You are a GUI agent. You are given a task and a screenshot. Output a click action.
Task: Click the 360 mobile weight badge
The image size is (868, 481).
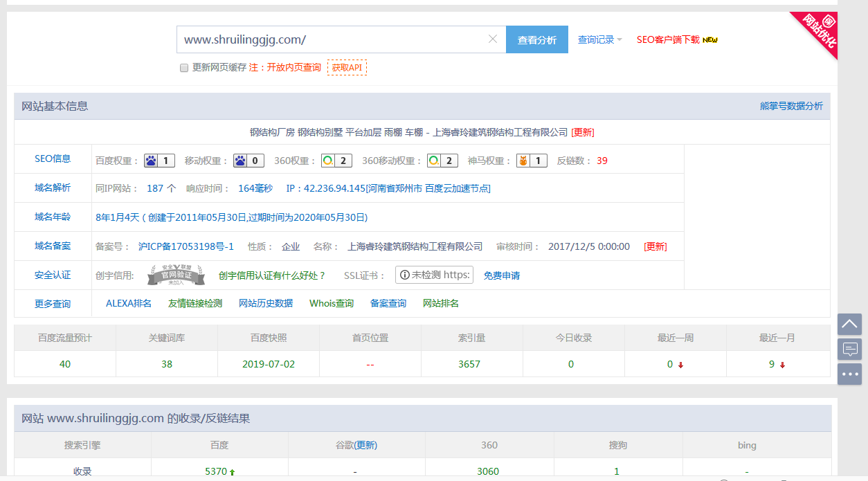point(442,161)
